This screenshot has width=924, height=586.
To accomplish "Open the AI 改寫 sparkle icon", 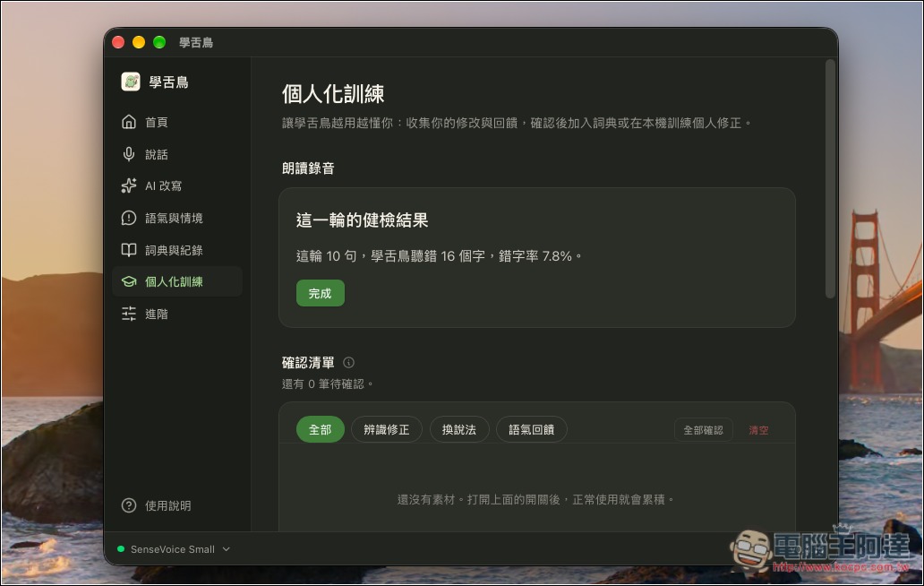I will 128,185.
